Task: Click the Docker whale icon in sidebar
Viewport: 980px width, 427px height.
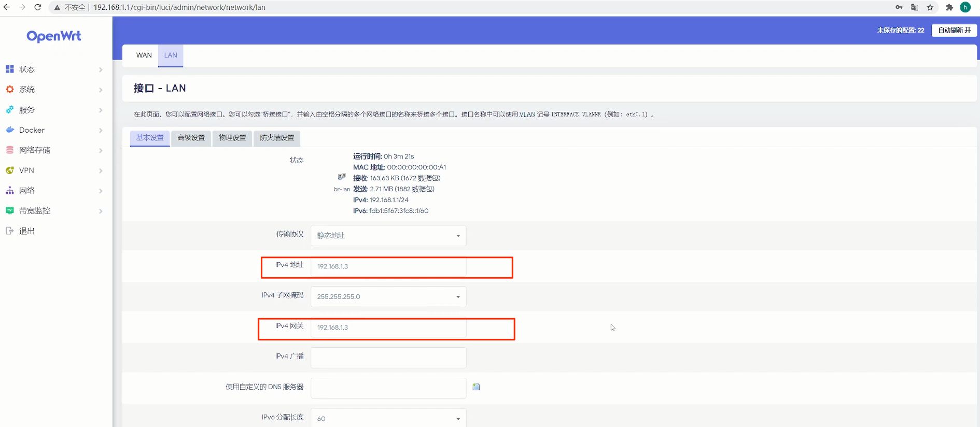Action: tap(10, 130)
